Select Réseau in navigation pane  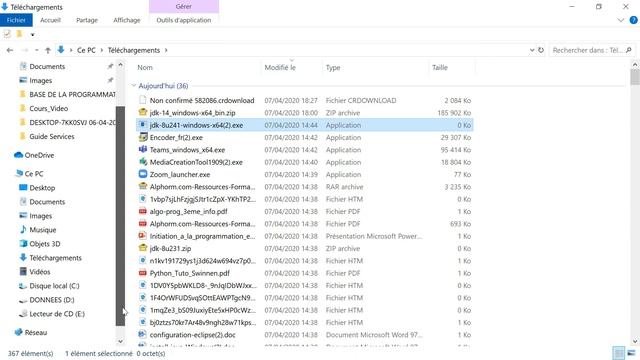point(36,333)
